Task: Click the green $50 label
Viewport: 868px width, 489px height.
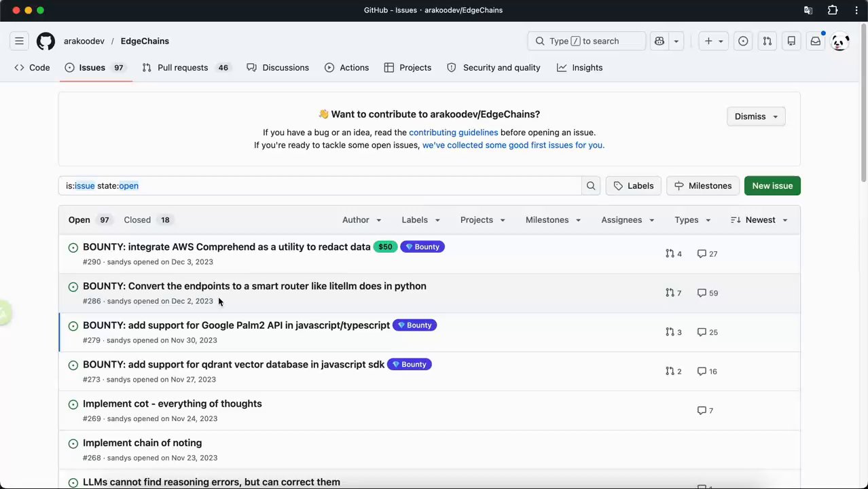Action: click(385, 247)
